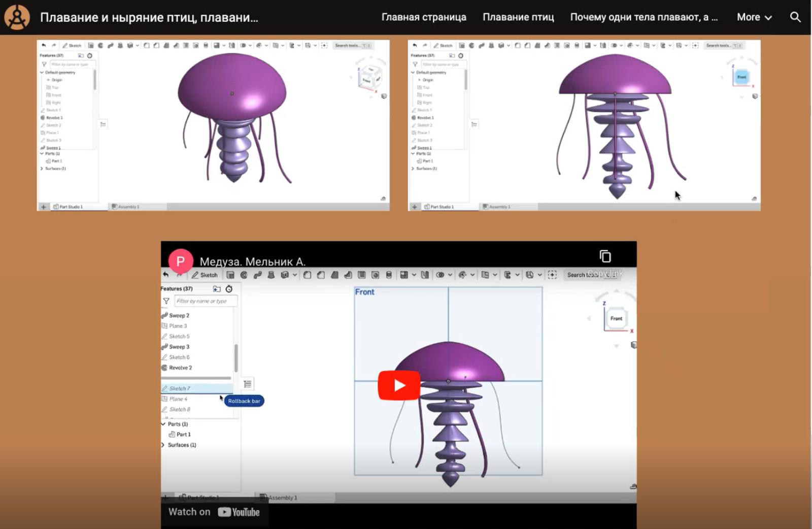Go to the Плавание птиц page

click(x=518, y=17)
